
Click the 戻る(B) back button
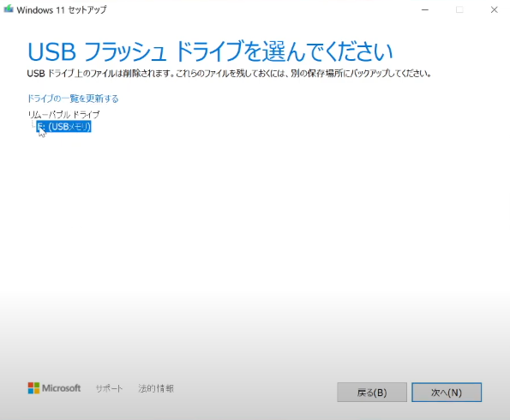[372, 393]
